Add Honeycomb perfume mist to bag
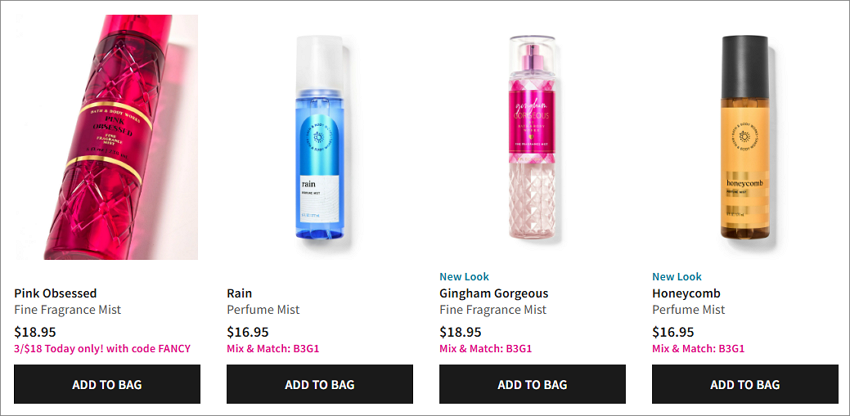The width and height of the screenshot is (850, 416). (745, 384)
